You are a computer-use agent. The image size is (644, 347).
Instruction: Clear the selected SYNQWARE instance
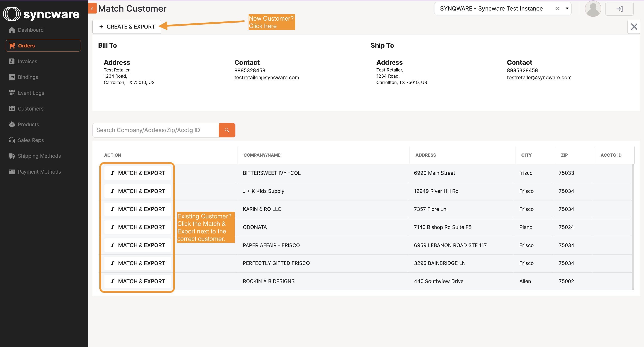pyautogui.click(x=557, y=9)
